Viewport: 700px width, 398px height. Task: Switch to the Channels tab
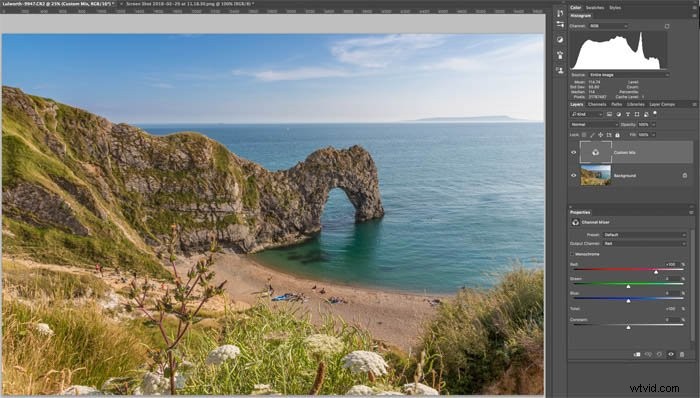597,104
